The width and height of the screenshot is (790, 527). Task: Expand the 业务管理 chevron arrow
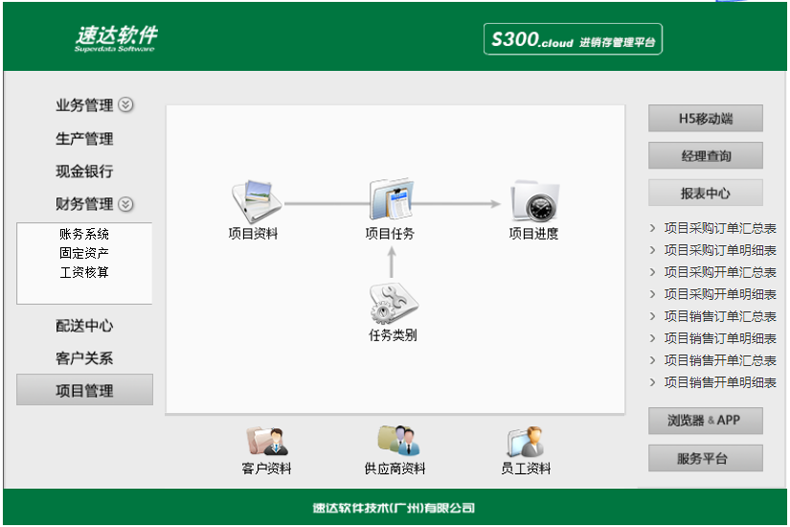coord(125,105)
